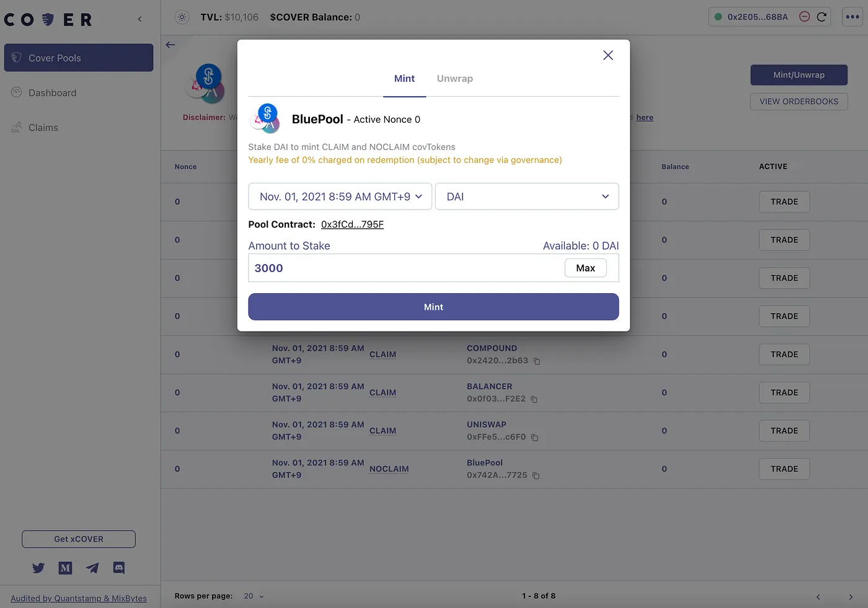Open the Twitter social link
Screen dimensions: 868x608
(38, 568)
